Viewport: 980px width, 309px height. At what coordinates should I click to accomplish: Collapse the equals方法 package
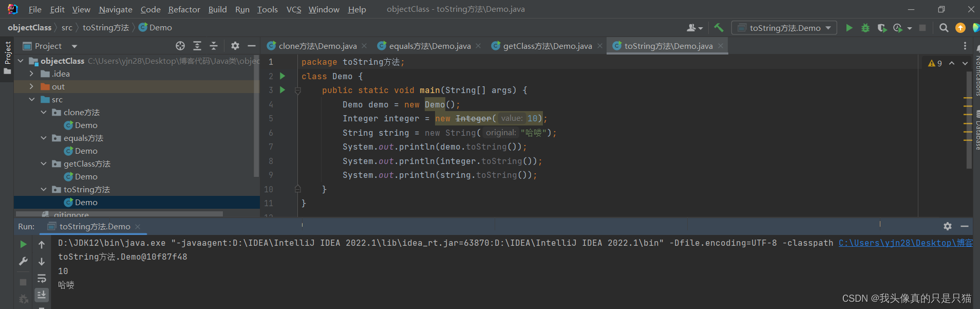44,138
